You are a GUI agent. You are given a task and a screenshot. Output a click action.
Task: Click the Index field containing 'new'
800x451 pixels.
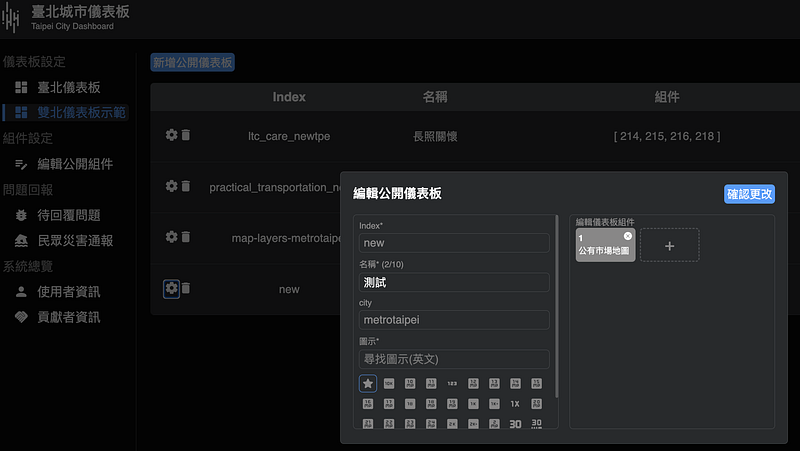click(x=454, y=243)
